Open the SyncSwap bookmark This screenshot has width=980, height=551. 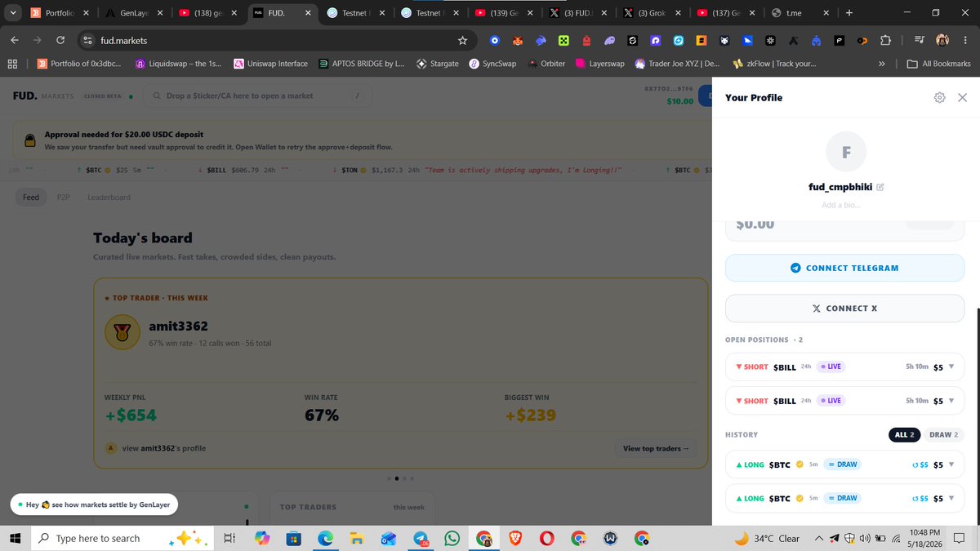pos(493,64)
